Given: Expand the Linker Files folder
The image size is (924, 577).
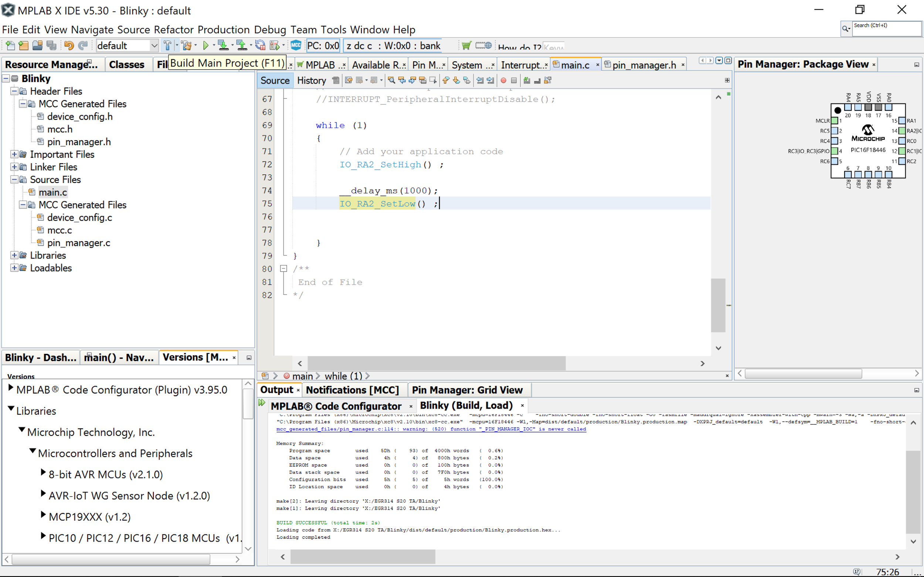Looking at the screenshot, I should tap(14, 167).
